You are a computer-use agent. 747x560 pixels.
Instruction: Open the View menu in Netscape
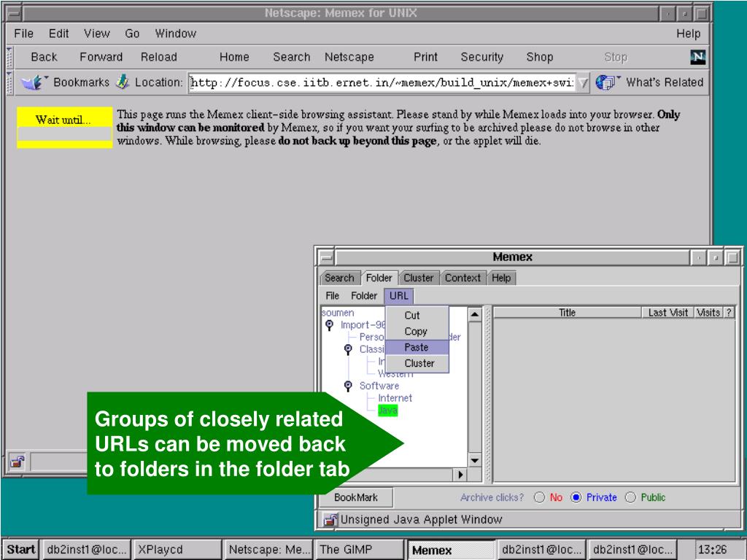tap(97, 34)
